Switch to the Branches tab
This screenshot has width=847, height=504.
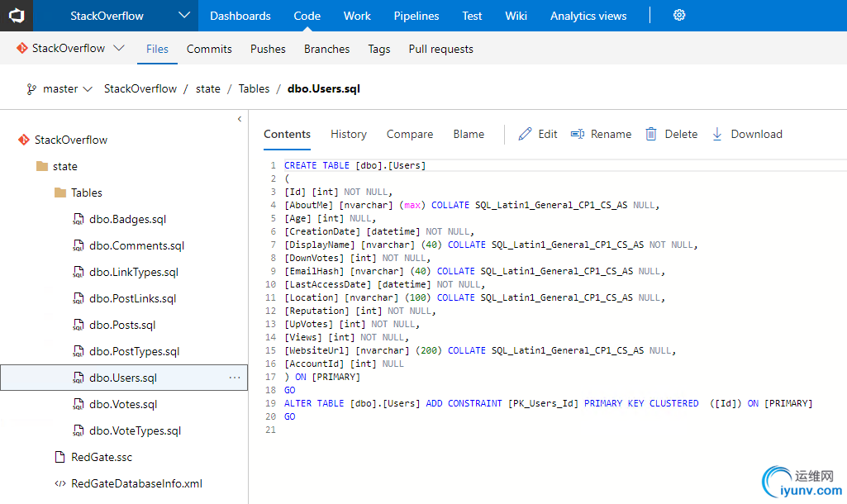[326, 49]
